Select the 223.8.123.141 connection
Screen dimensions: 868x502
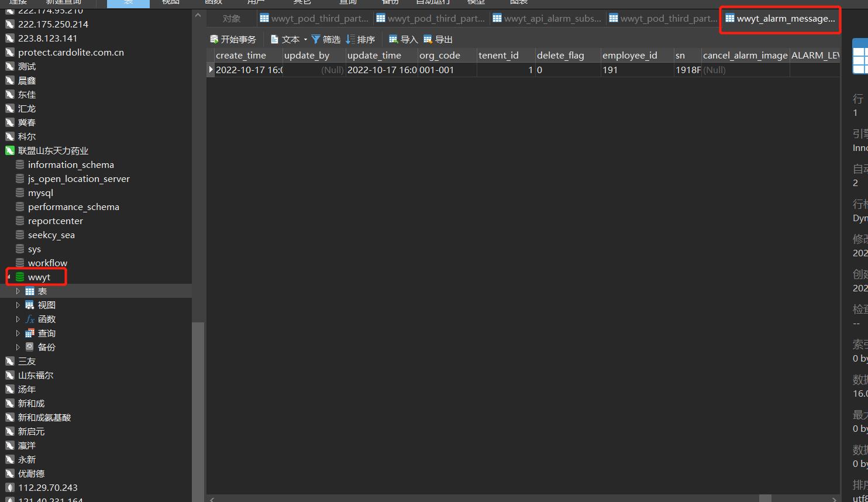click(x=47, y=38)
